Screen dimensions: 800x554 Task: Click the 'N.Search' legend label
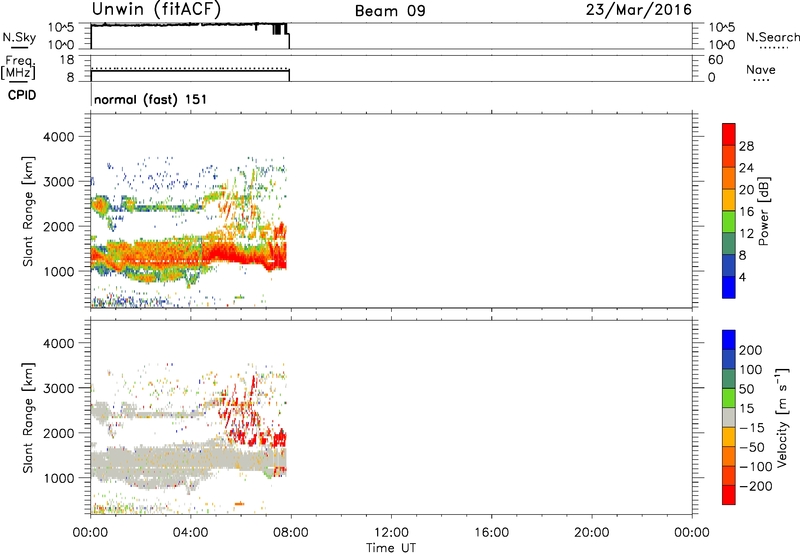(773, 37)
